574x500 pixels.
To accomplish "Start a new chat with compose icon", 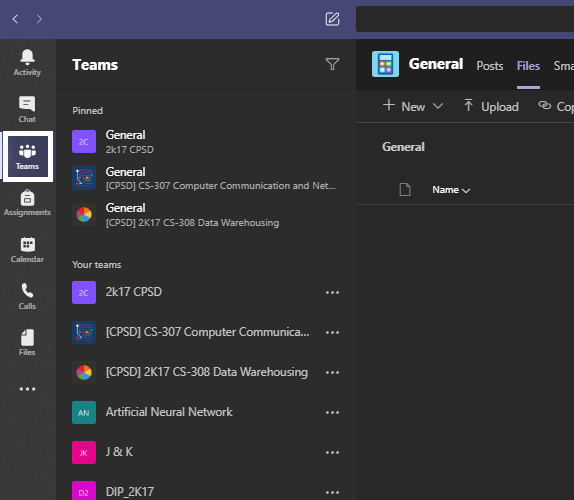I will tap(332, 19).
